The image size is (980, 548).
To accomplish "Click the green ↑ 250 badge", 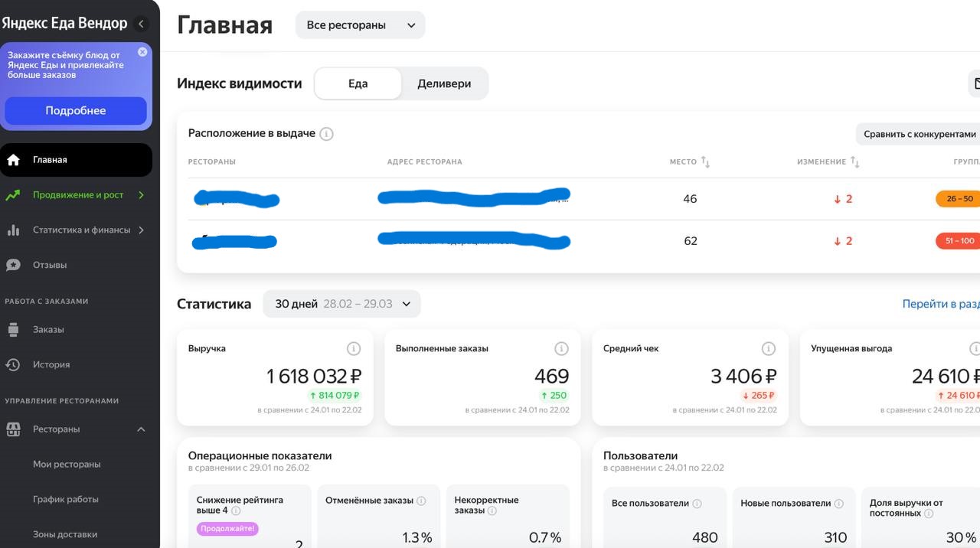I will pos(554,396).
